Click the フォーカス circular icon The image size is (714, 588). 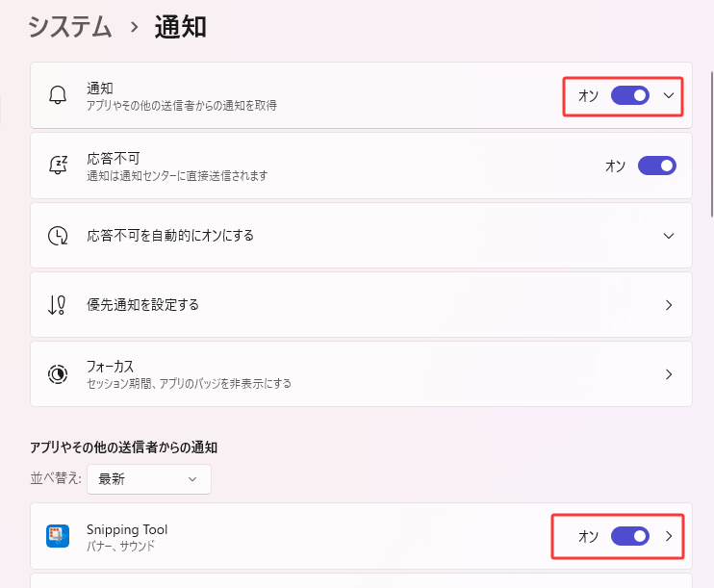tap(58, 374)
